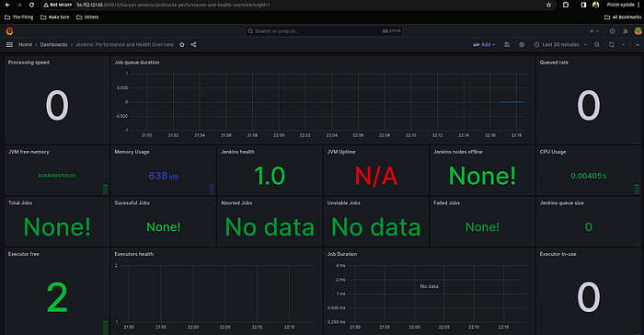Click the Grafana logo icon
This screenshot has height=335, width=644.
click(x=9, y=30)
